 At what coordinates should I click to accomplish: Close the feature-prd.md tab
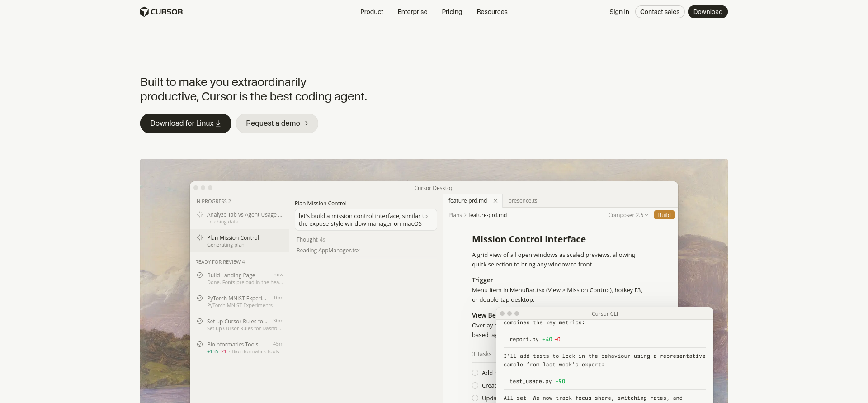495,201
